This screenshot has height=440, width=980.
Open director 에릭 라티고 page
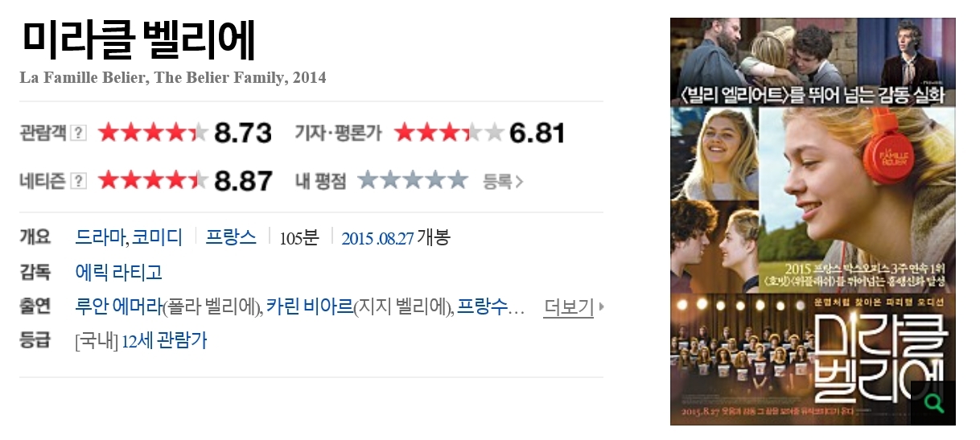[118, 272]
